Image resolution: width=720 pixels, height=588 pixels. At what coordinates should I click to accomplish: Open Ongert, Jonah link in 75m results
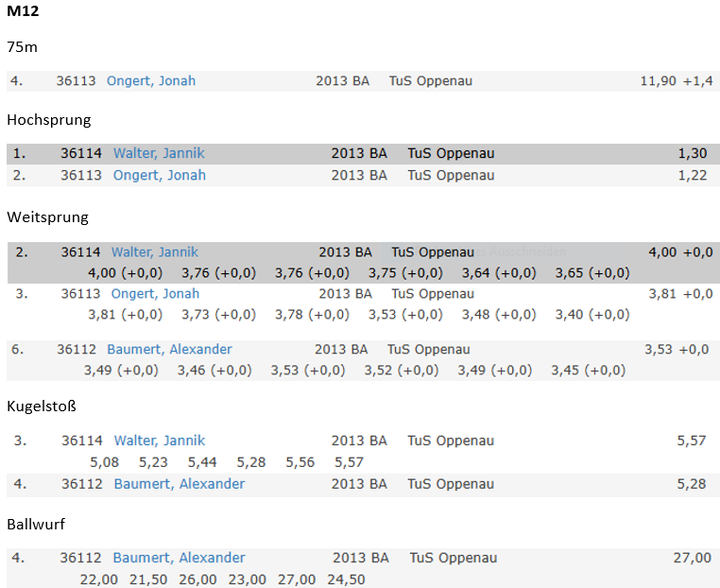pos(151,81)
